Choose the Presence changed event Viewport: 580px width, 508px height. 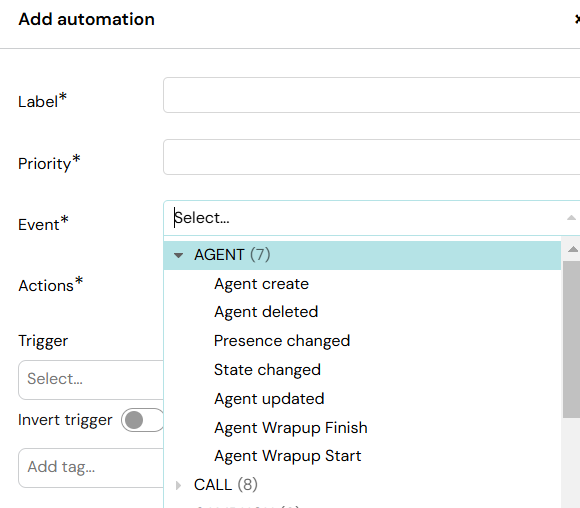282,341
